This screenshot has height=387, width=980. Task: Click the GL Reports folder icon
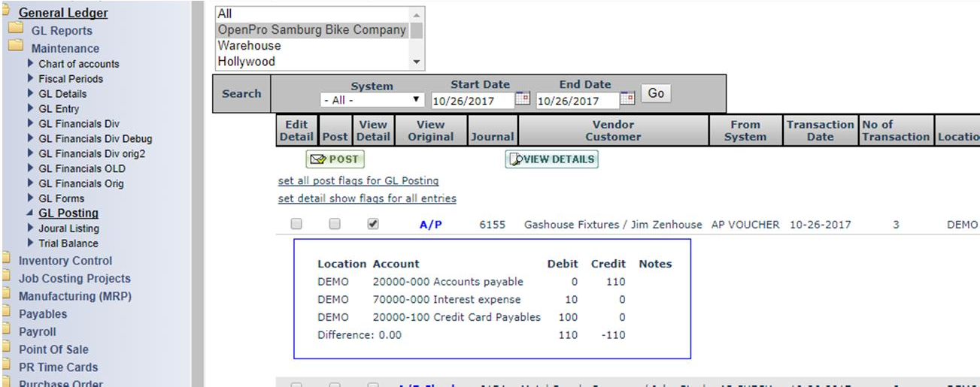coord(15,30)
